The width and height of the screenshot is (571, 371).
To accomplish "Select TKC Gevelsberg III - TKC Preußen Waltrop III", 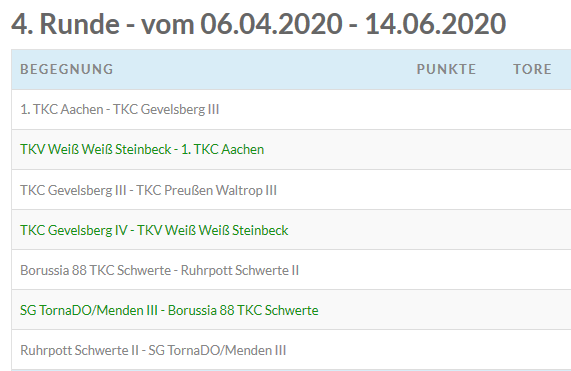I will tap(149, 190).
